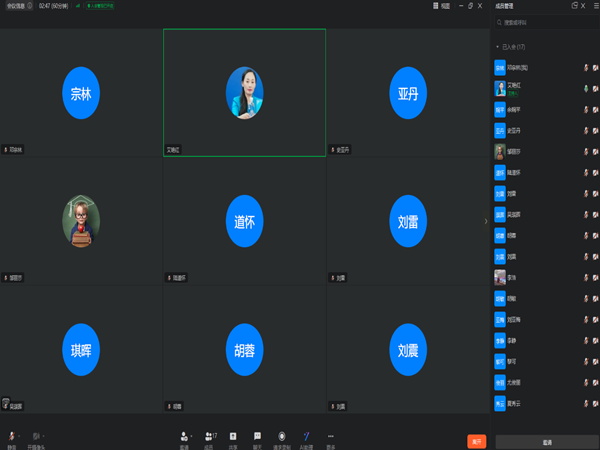Select the 宗林 video tile
The image size is (600, 450).
[x=81, y=93]
